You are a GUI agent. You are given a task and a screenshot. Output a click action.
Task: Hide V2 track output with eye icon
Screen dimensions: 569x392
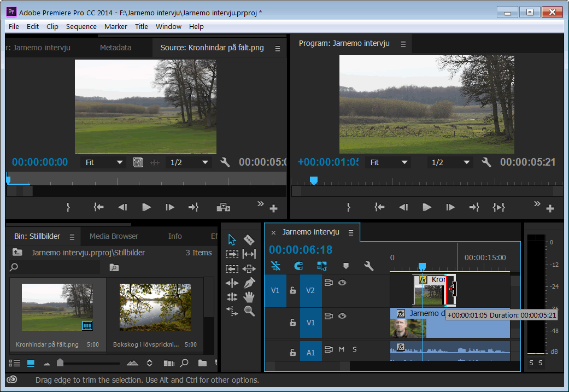pyautogui.click(x=342, y=283)
